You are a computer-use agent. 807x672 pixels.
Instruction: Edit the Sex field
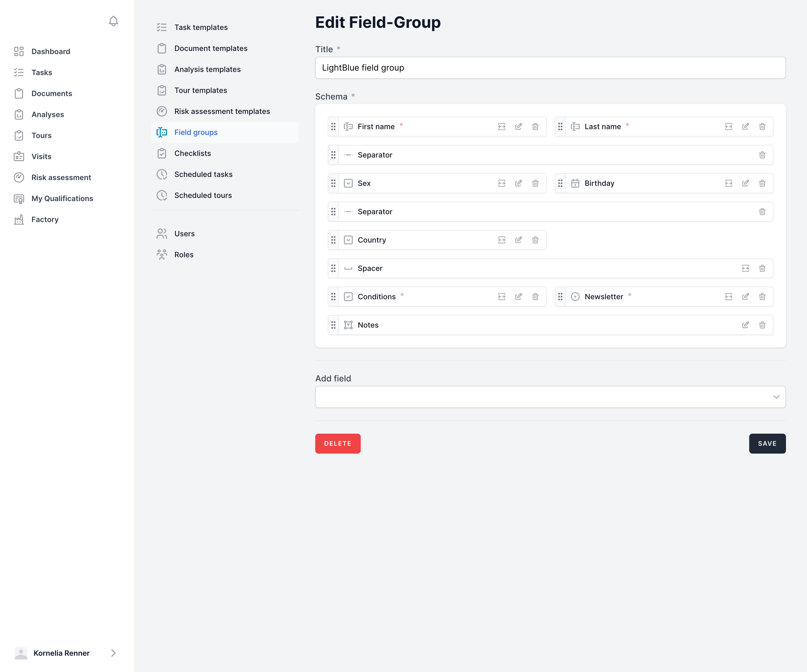tap(518, 183)
